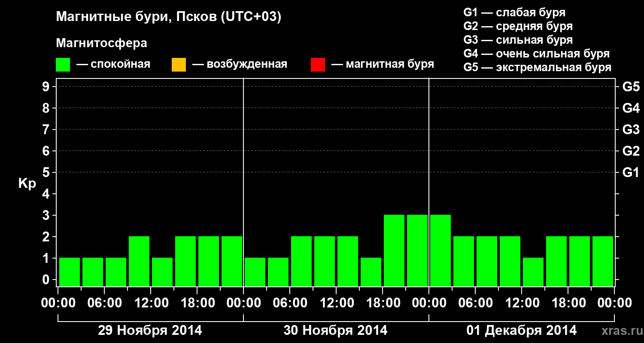Screen dimensions: 644x343
Task: Select the 29 Ноября 12:00–15:00 bar
Action: point(162,272)
